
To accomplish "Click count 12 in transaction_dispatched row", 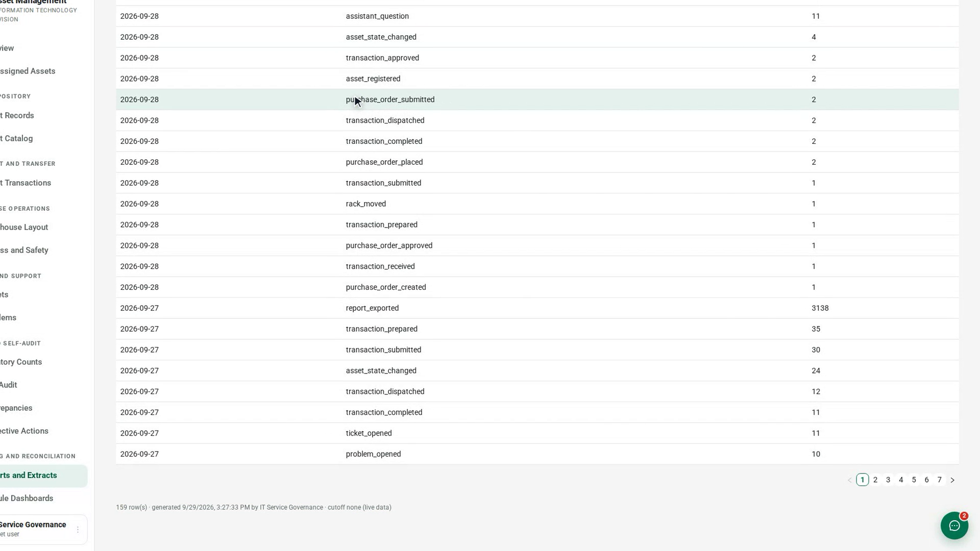I will click(x=816, y=392).
